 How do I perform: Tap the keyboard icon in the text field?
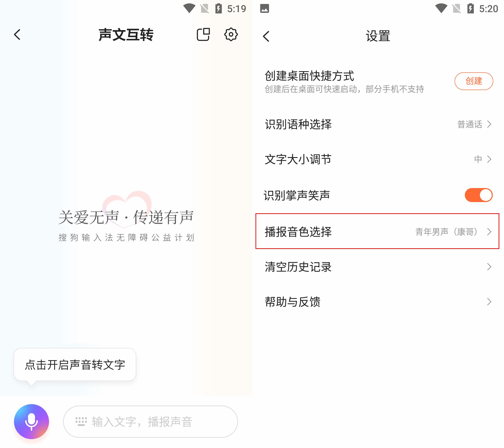81,421
